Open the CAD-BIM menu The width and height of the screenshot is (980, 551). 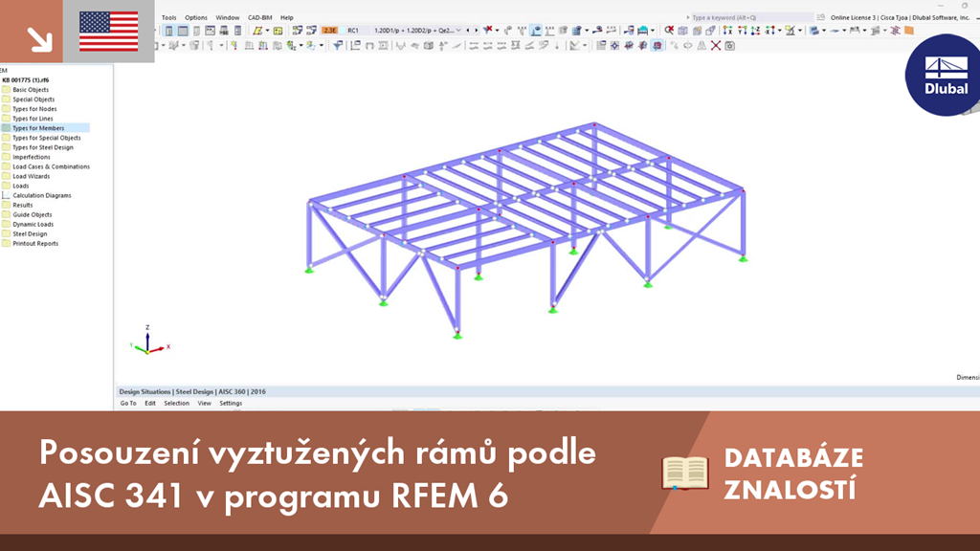[260, 17]
